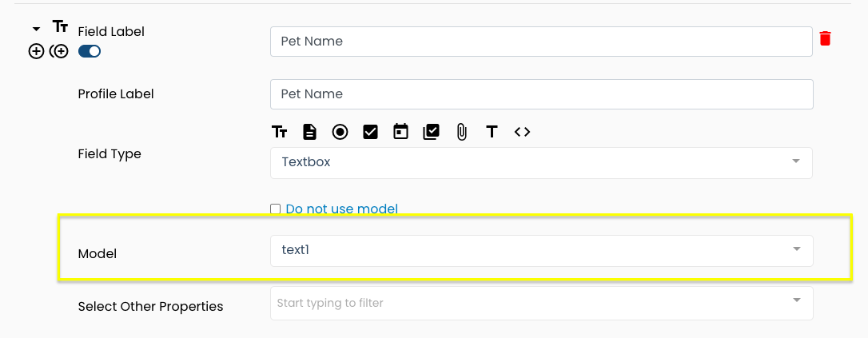Click the Do not use model link
This screenshot has height=338, width=868.
point(341,209)
